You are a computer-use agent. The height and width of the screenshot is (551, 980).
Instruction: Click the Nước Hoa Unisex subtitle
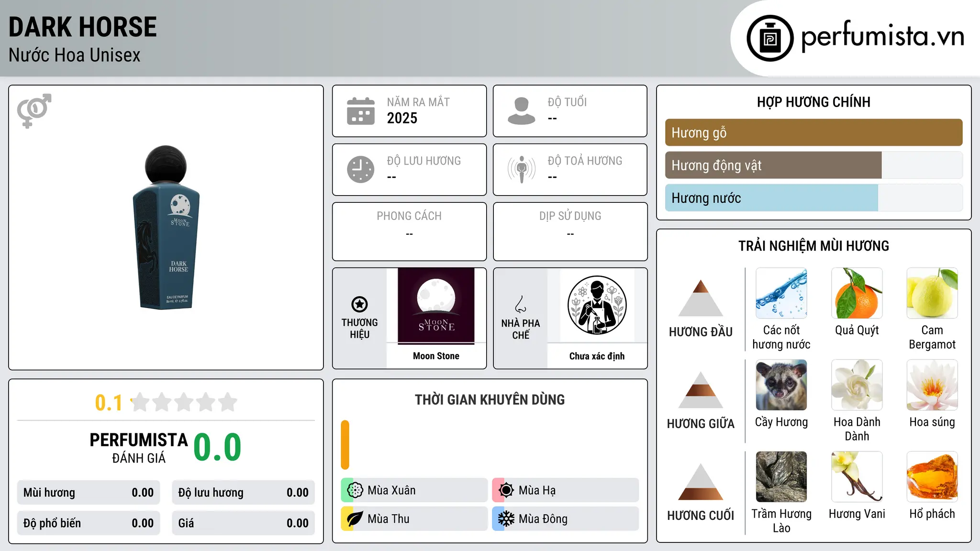coord(75,55)
